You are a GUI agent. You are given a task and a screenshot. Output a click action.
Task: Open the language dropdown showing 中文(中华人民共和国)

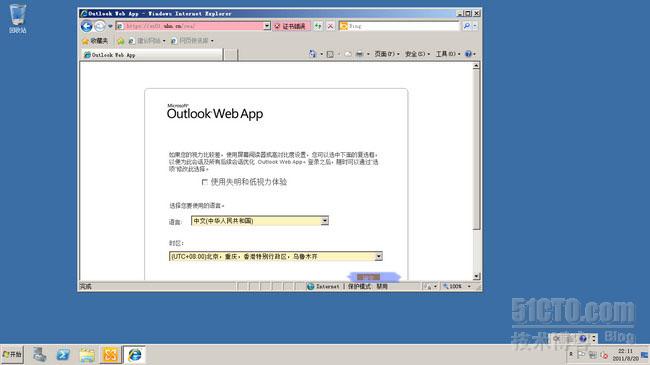(260, 221)
